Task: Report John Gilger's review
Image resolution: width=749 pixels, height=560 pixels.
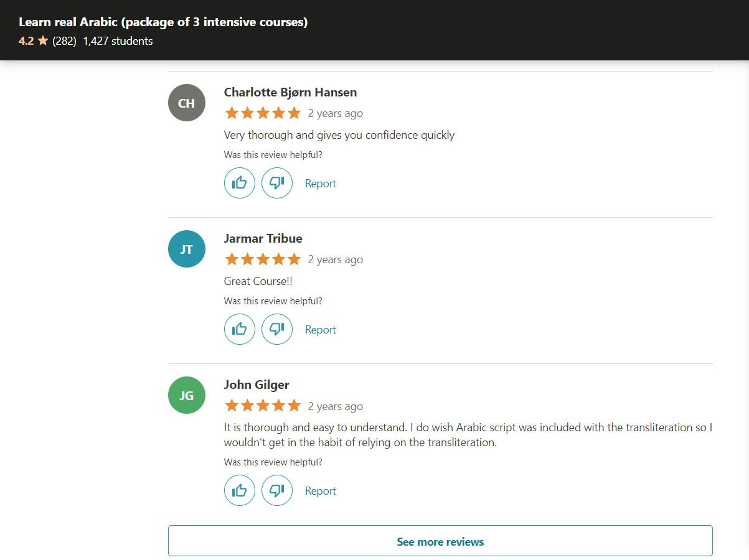Action: [321, 491]
